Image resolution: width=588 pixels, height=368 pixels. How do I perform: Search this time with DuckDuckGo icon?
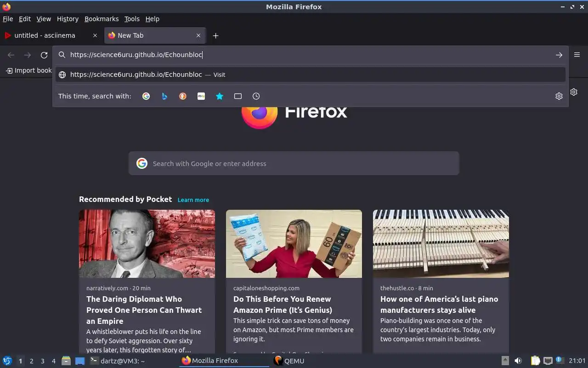coord(183,96)
